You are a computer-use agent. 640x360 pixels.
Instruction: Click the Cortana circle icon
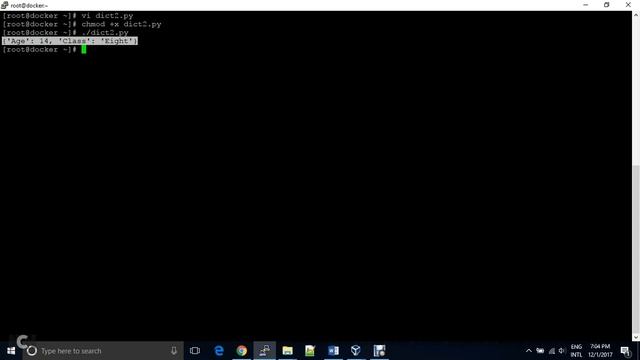(32, 351)
